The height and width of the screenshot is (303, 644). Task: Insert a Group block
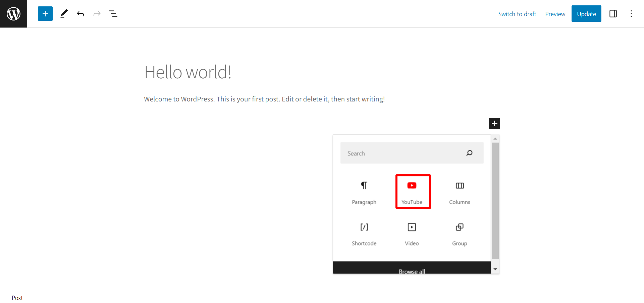click(460, 234)
